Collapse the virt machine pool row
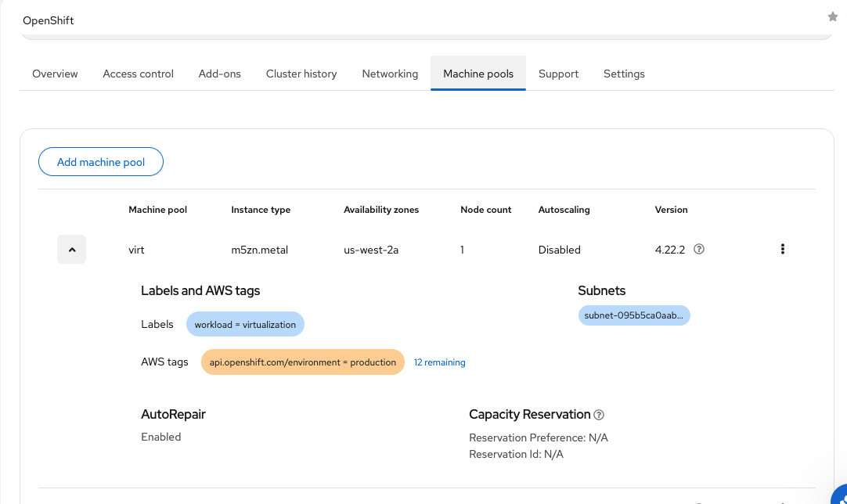The height and width of the screenshot is (504, 847). point(72,250)
